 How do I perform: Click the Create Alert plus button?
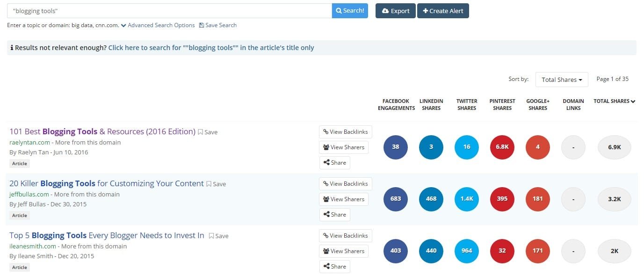[x=442, y=11]
